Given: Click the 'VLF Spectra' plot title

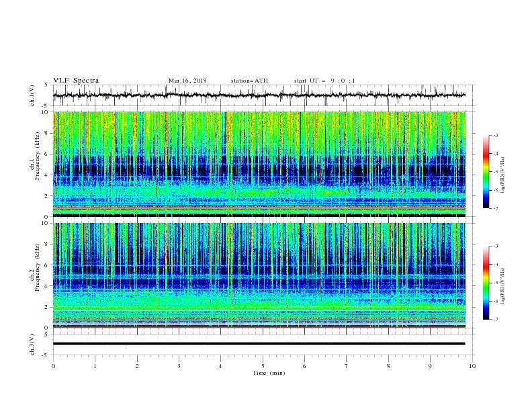Looking at the screenshot, I should tap(76, 81).
